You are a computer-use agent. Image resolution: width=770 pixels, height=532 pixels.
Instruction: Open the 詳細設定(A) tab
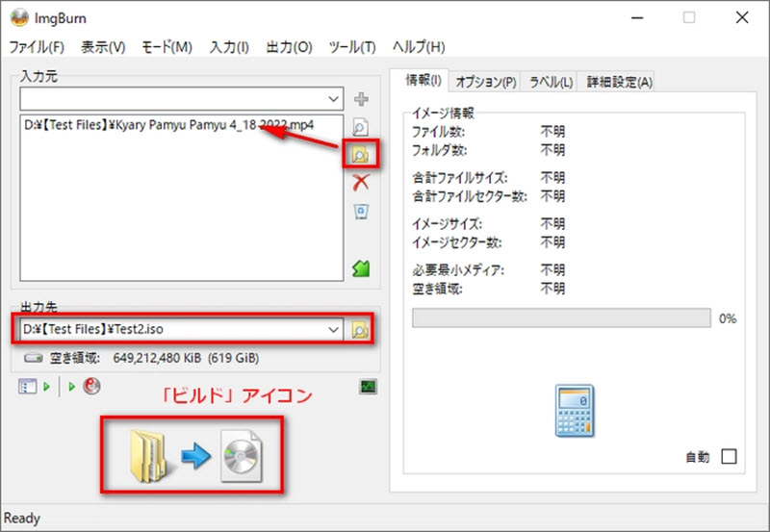pos(617,82)
